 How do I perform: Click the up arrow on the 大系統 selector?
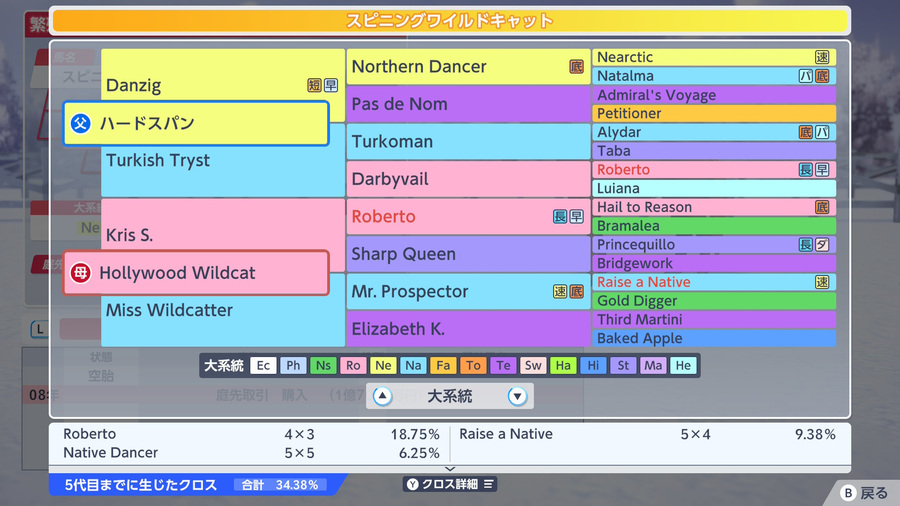tap(382, 396)
